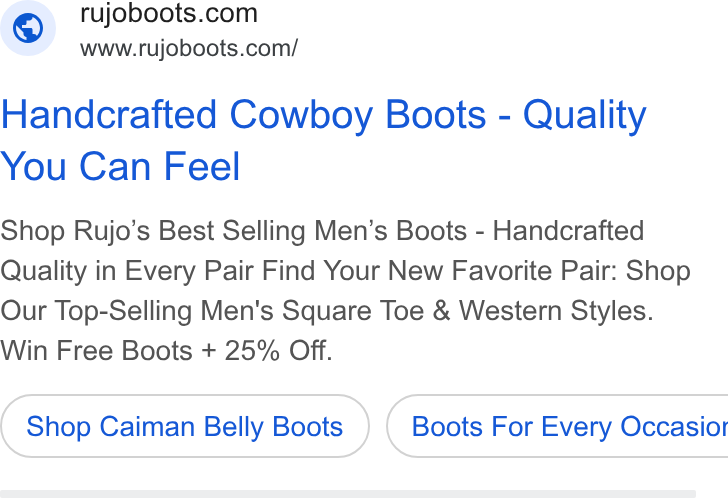This screenshot has height=498, width=728.
Task: Click 'Western Styles.' in the description
Action: point(556,310)
